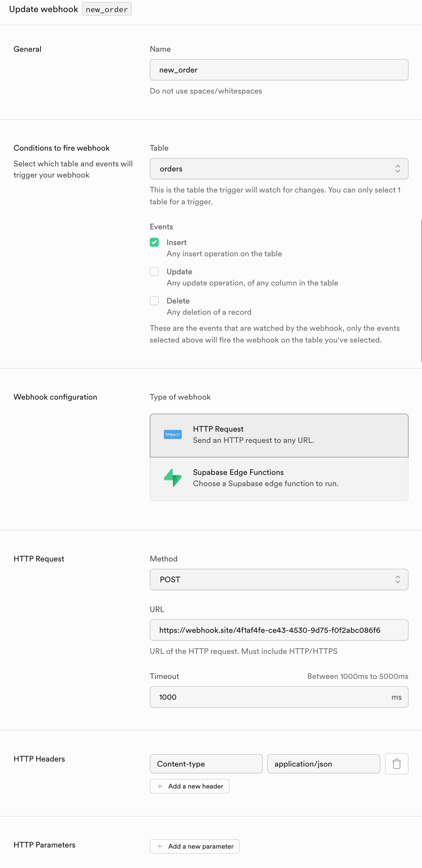
Task: Click the "Between 1000ms to 5000ms" hint
Action: click(358, 676)
